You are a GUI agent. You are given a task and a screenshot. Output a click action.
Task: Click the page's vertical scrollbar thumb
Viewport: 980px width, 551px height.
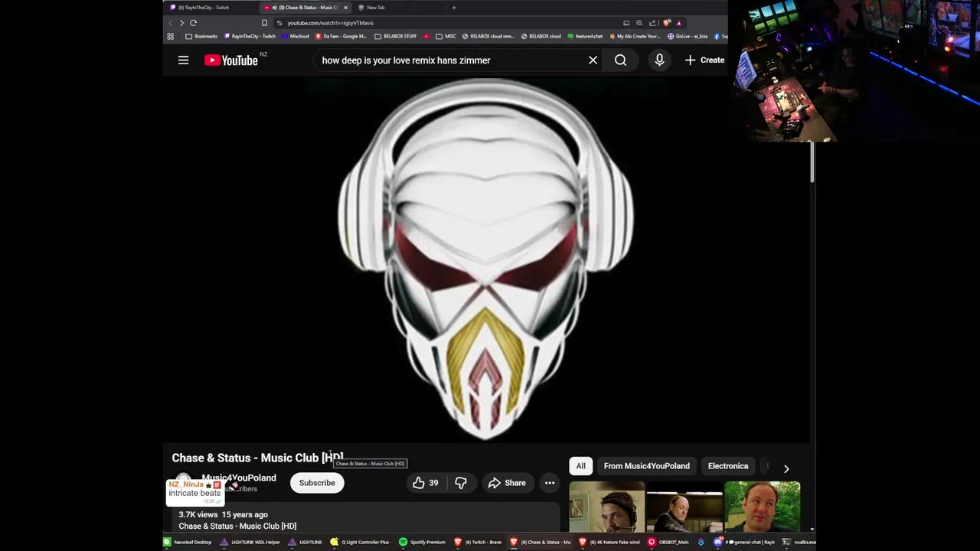pos(812,163)
